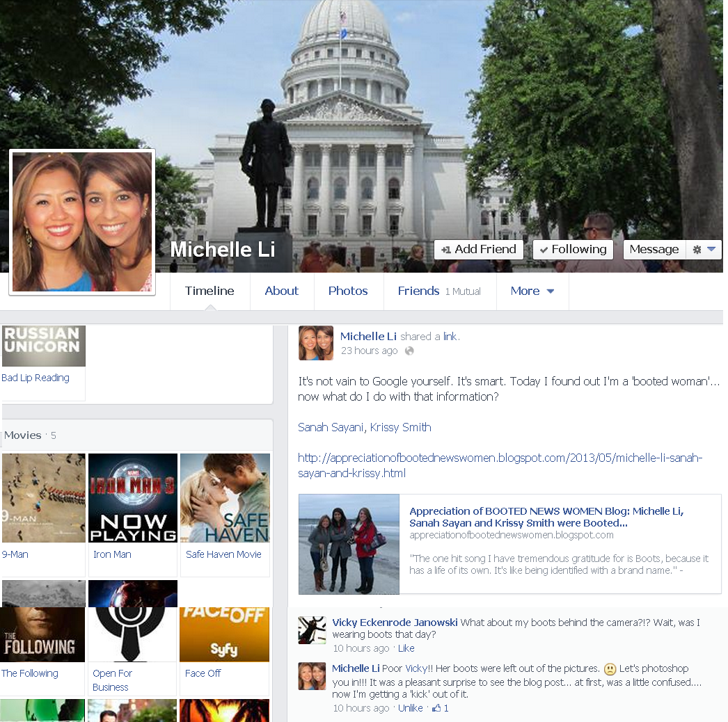Image resolution: width=728 pixels, height=722 pixels.
Task: Expand the More dropdown menu
Action: [532, 291]
